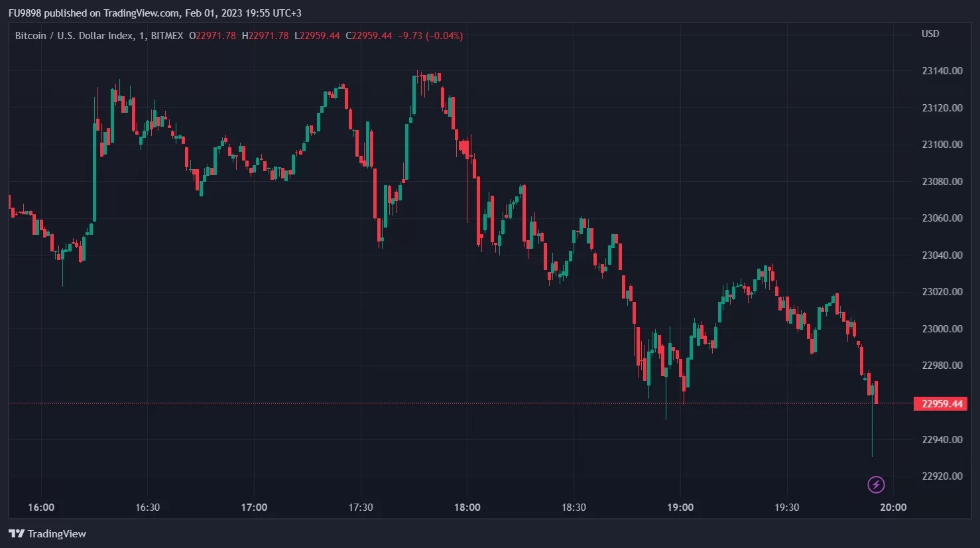Click the last red candle on the chart
This screenshot has height=548, width=980.
[x=876, y=392]
